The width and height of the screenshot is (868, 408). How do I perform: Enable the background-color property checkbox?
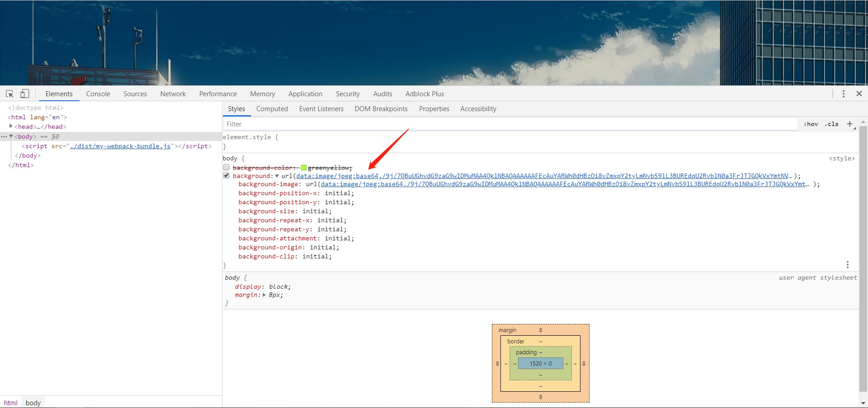point(226,167)
